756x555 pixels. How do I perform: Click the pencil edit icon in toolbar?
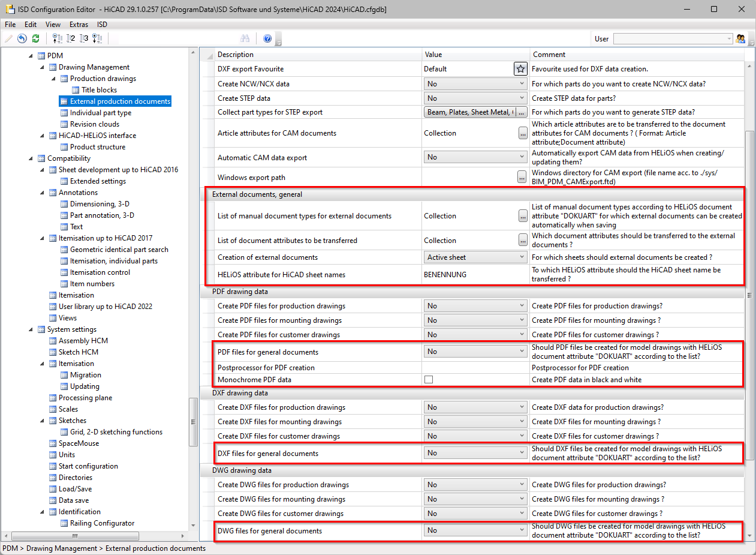coord(9,38)
